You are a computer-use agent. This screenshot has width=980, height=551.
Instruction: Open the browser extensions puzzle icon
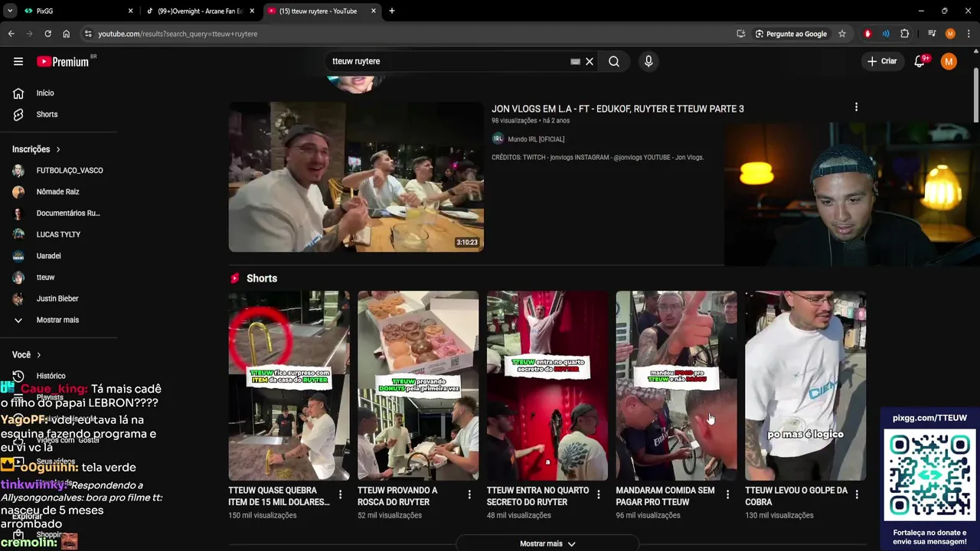[x=904, y=34]
